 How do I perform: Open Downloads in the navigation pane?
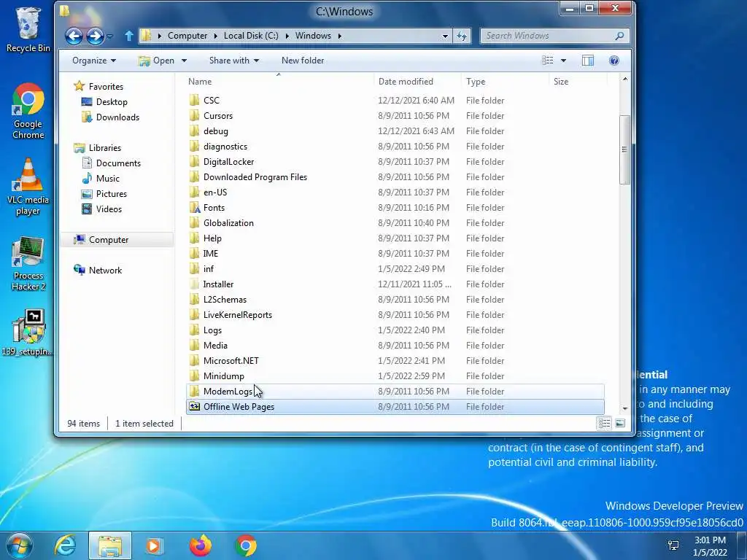(x=117, y=117)
